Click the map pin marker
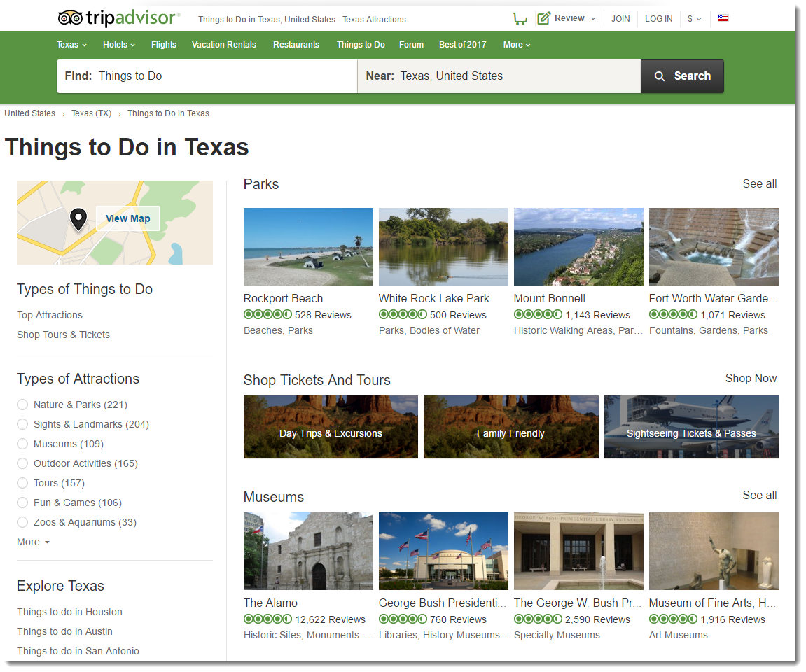The height and width of the screenshot is (672, 806). (x=78, y=219)
